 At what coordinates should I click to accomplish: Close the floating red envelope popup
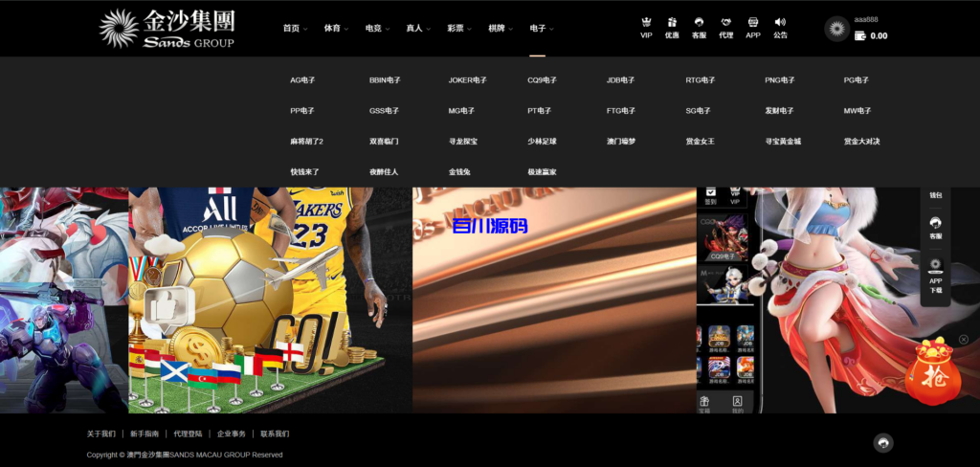(x=963, y=339)
